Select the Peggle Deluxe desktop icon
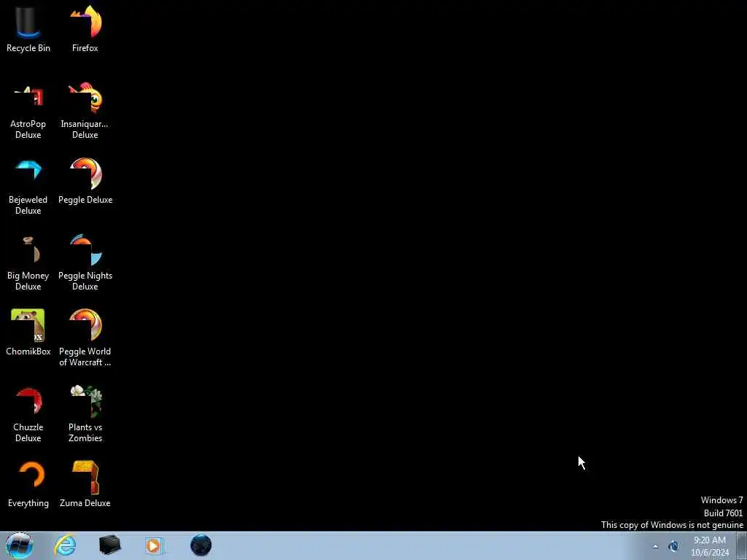This screenshot has width=747, height=560. point(85,181)
